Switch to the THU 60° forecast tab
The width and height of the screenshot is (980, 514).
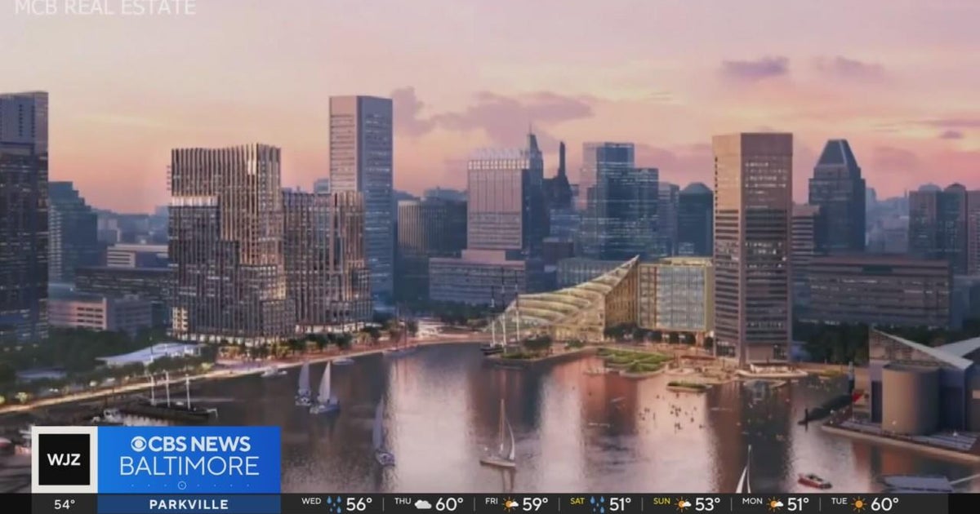pyautogui.click(x=429, y=503)
